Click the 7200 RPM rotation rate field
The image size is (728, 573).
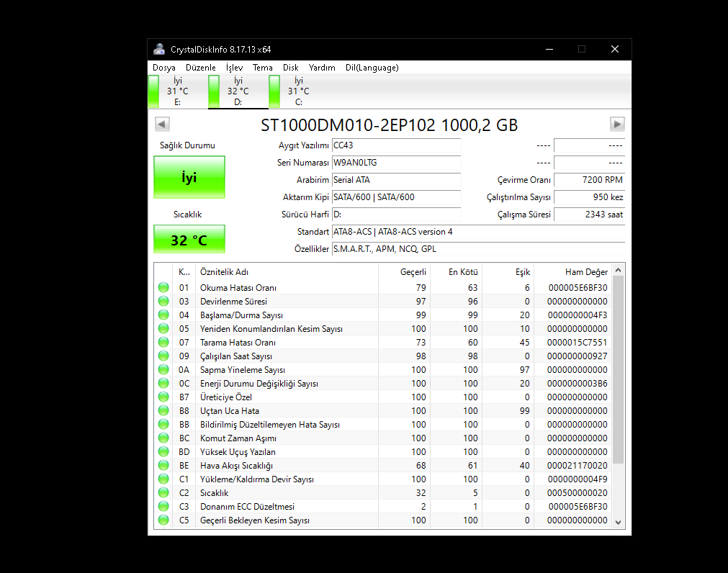(589, 180)
